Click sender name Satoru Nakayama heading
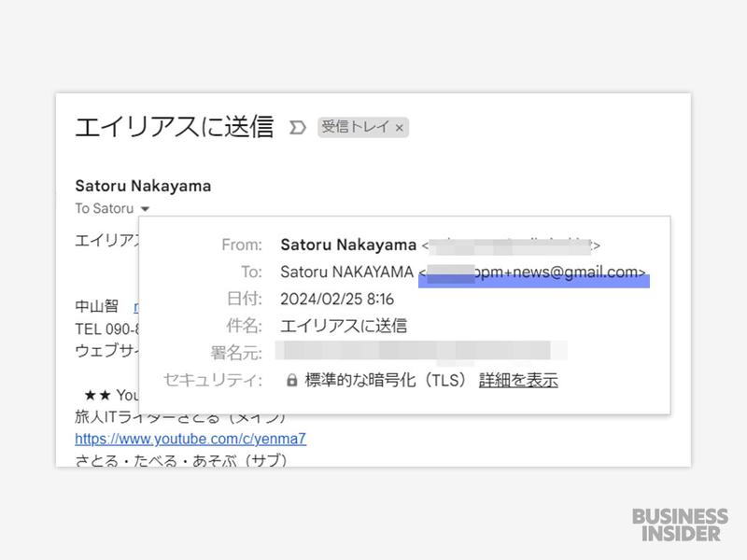 143,186
